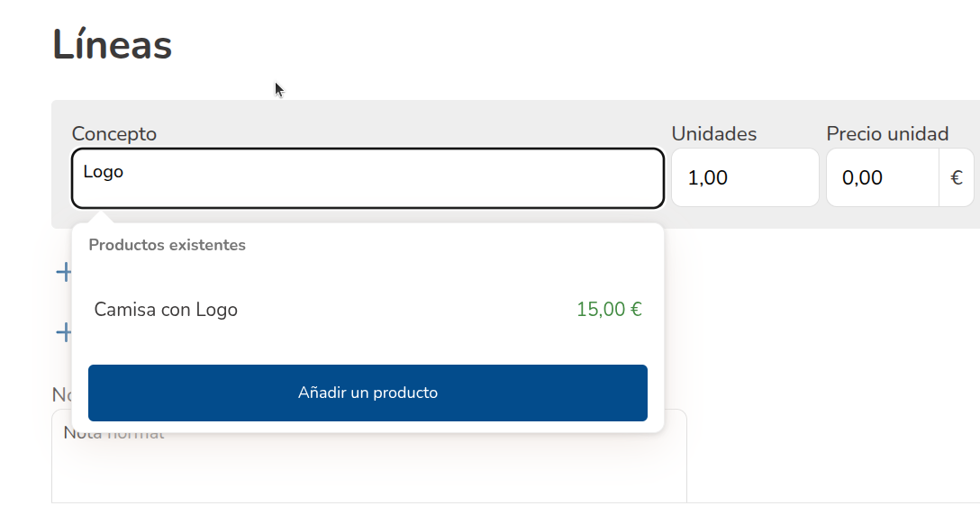The width and height of the screenshot is (980, 506).
Task: Click the upper blue plus icon
Action: 62,271
